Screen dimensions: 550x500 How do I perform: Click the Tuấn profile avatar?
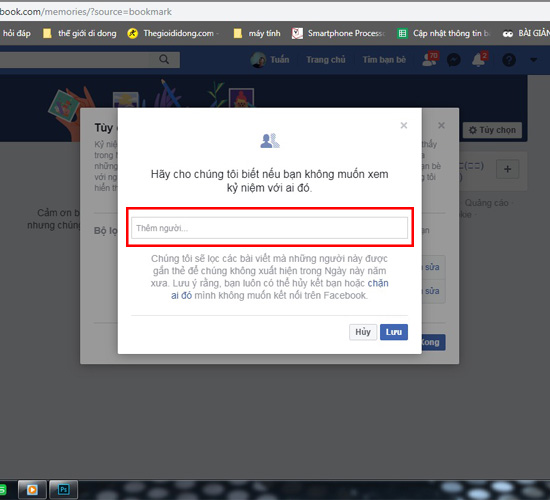(x=258, y=60)
